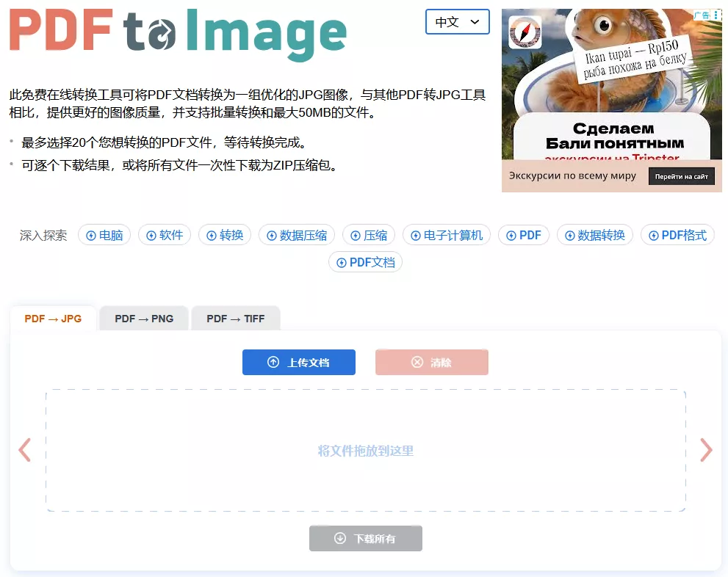Select the PDF → JPG tab
This screenshot has height=577, width=728.
click(x=52, y=319)
